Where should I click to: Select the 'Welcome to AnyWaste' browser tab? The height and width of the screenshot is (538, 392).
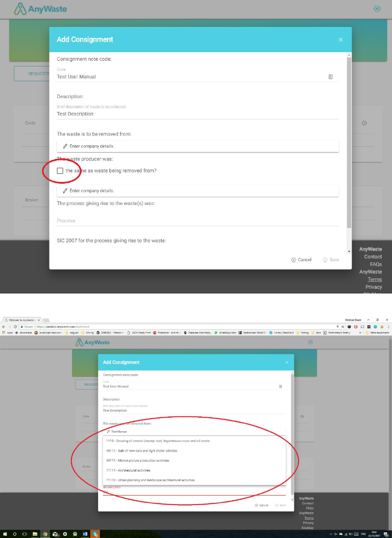click(x=21, y=320)
